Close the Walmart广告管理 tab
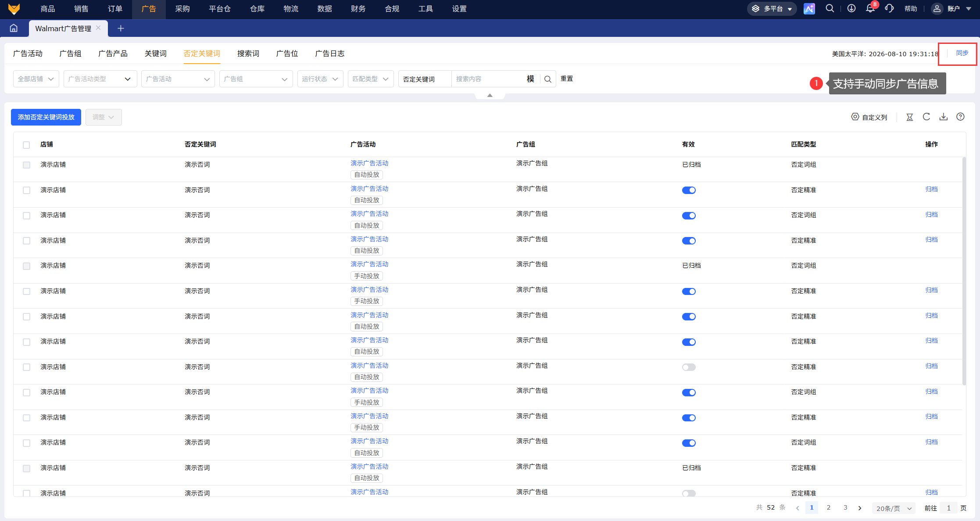The image size is (980, 521). [98, 28]
